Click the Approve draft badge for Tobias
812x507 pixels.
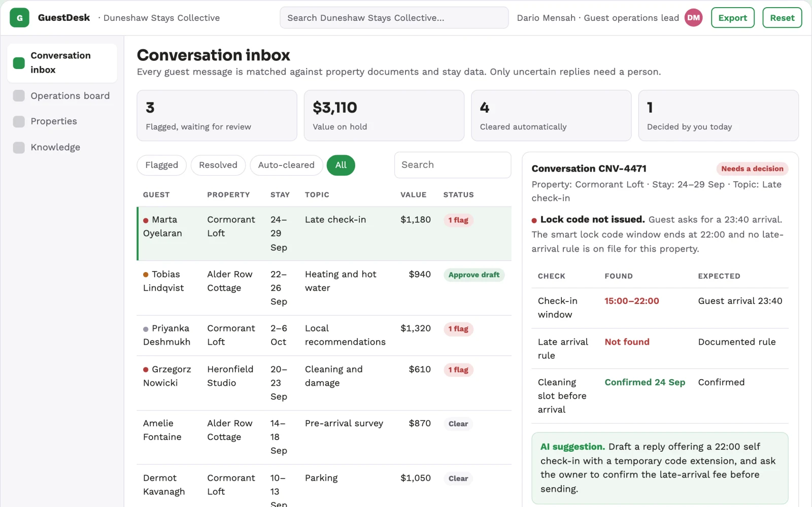(473, 275)
